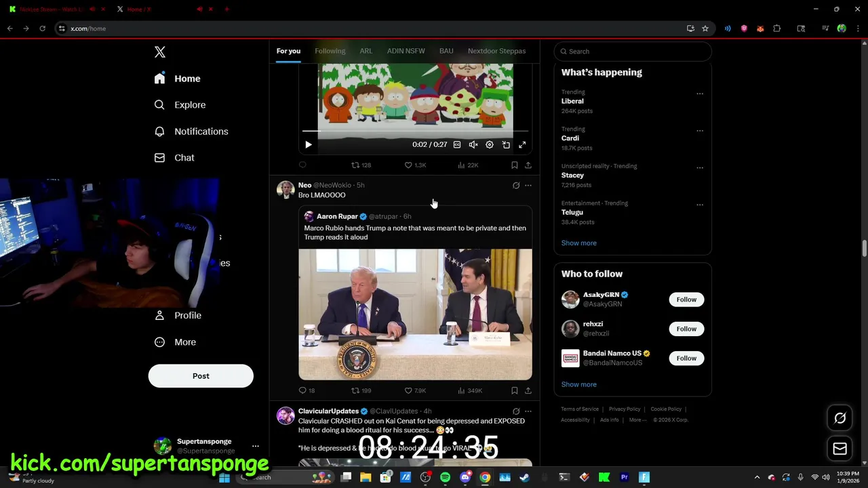Open Discord from the taskbar

(465, 477)
